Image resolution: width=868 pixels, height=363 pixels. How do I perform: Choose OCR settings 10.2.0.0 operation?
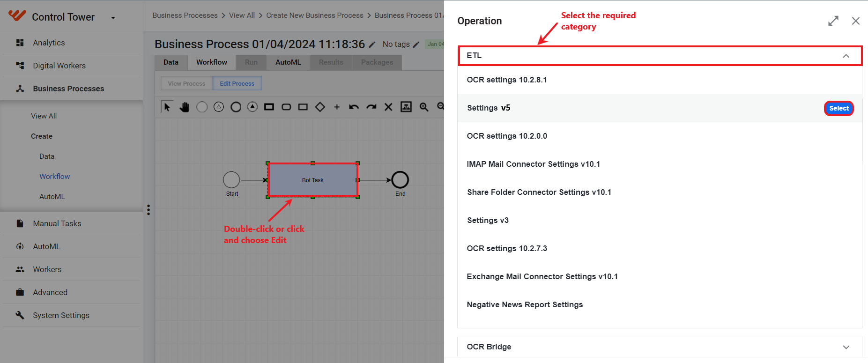point(660,136)
